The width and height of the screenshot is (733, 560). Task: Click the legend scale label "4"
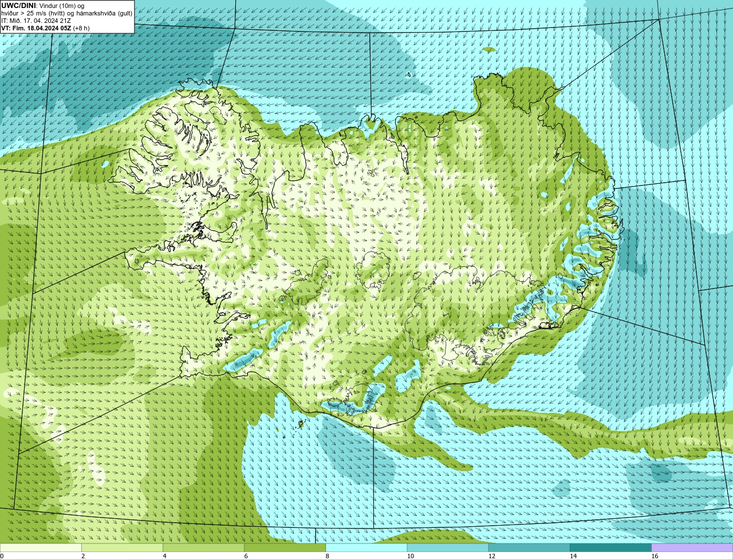coord(164,556)
